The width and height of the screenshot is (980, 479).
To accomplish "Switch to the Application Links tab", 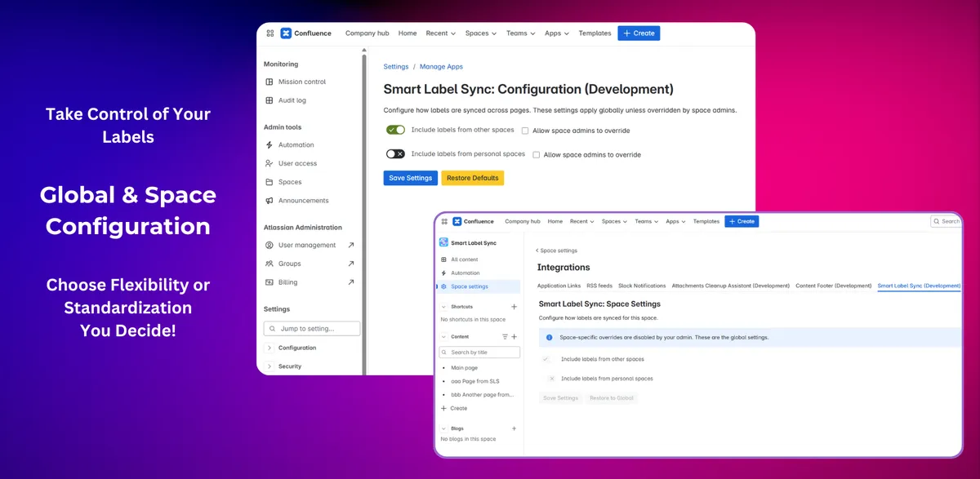I will [559, 286].
